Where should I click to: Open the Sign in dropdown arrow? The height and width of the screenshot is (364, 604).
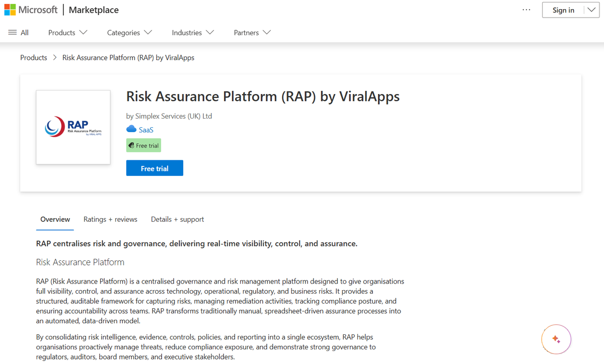pyautogui.click(x=591, y=10)
